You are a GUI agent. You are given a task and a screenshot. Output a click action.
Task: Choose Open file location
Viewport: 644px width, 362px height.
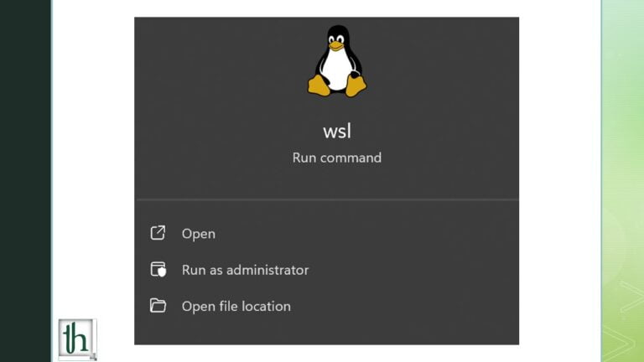pos(236,306)
